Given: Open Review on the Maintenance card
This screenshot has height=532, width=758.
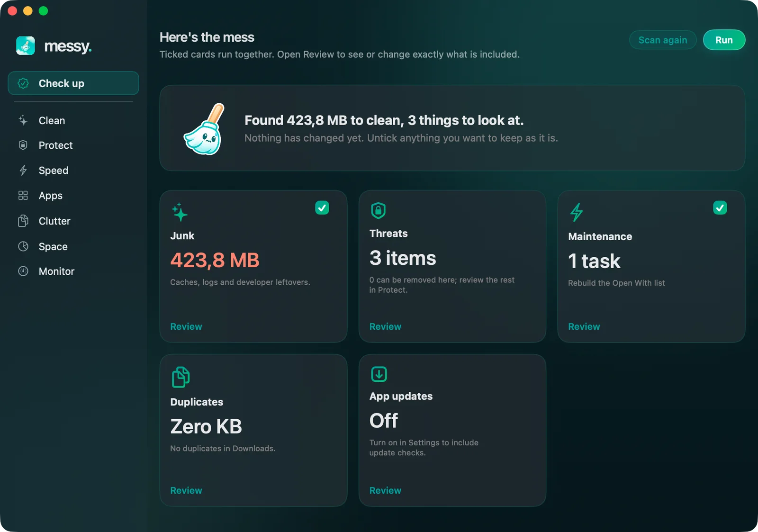Looking at the screenshot, I should pyautogui.click(x=584, y=326).
